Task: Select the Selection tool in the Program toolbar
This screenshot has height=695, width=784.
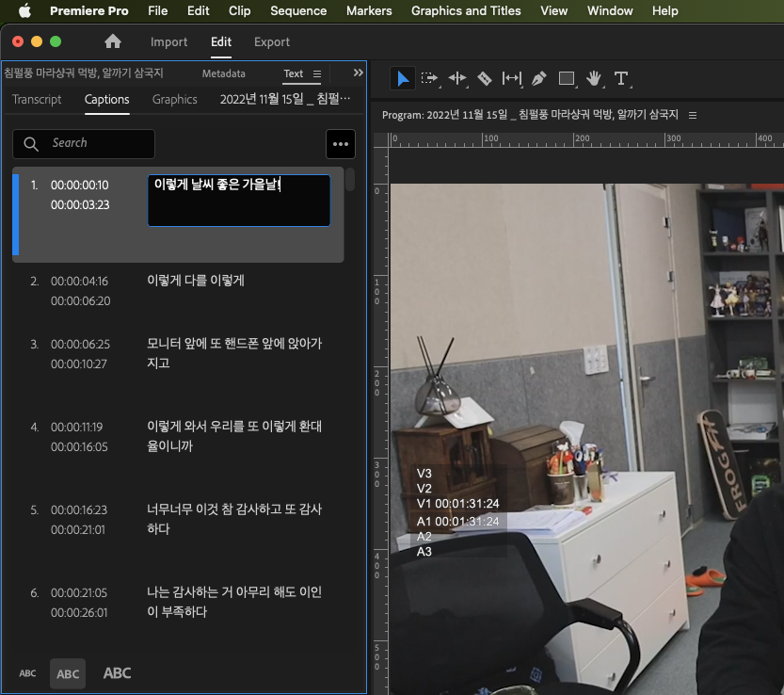Action: 403,78
